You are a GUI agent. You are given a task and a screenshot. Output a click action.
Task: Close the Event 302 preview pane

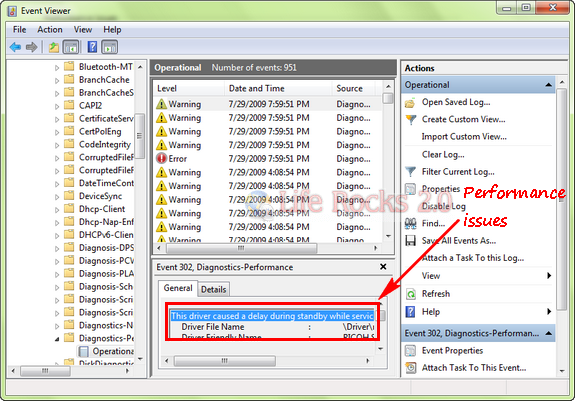(x=383, y=267)
